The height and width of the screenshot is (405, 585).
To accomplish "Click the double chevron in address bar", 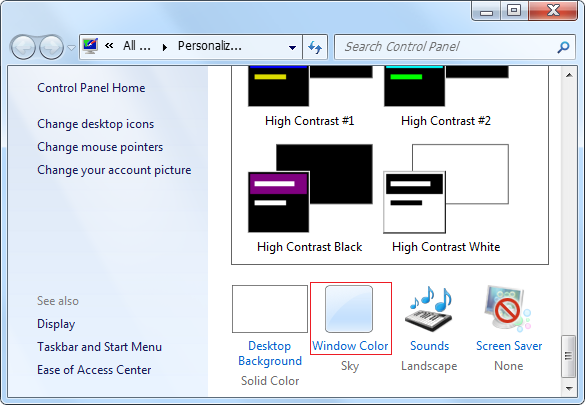I will click(x=109, y=46).
